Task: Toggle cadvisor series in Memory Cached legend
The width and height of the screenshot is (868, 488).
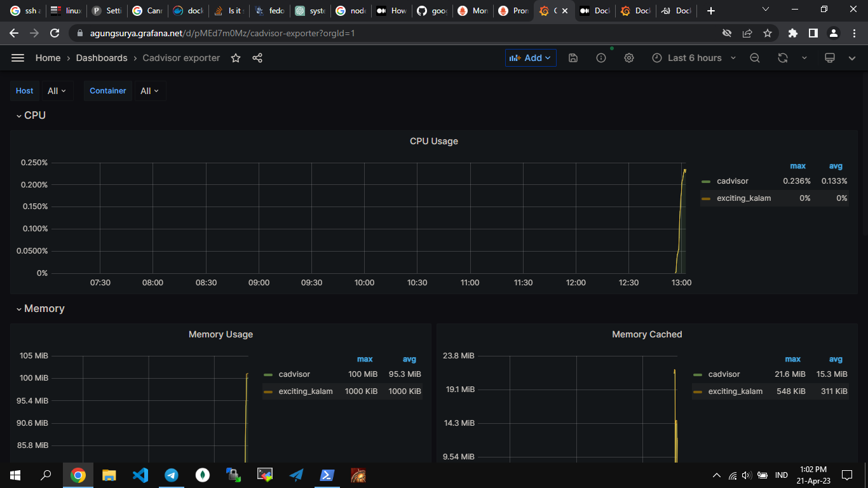Action: (724, 374)
